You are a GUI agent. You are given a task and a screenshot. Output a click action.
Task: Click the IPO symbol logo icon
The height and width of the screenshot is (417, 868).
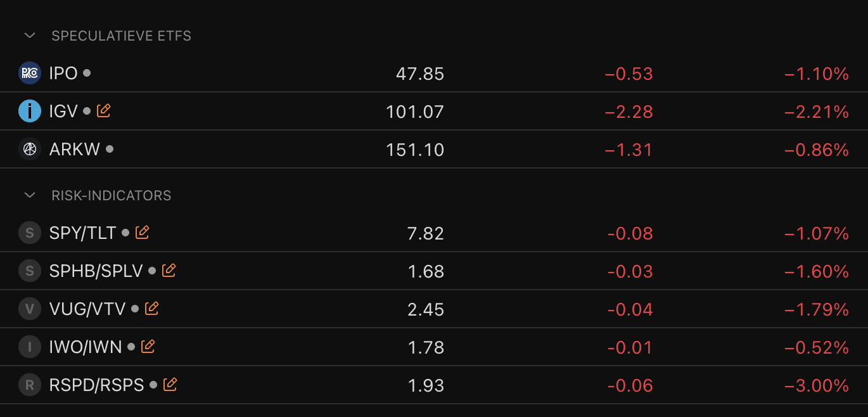tap(30, 74)
